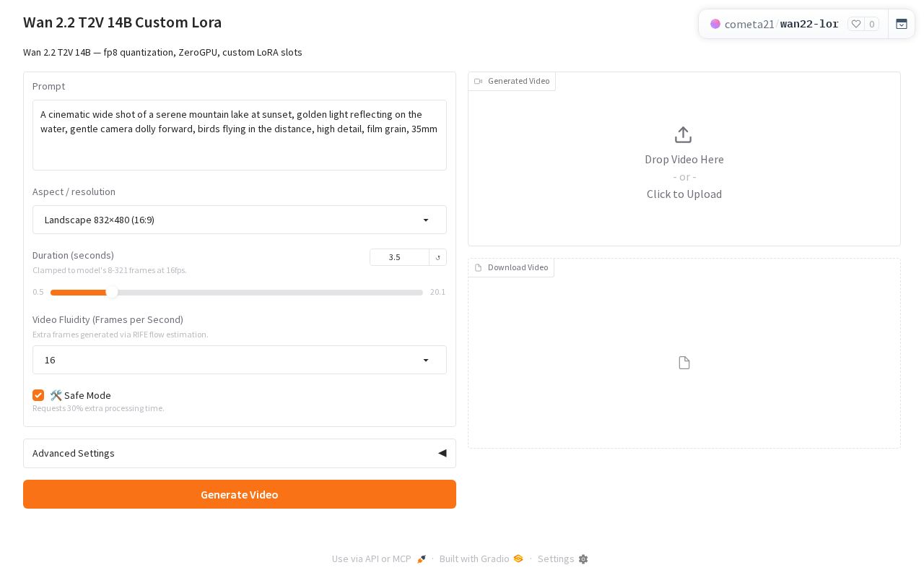Screen dimensions: 924x578
Task: Click the file icon in Download Video area
Action: (684, 362)
